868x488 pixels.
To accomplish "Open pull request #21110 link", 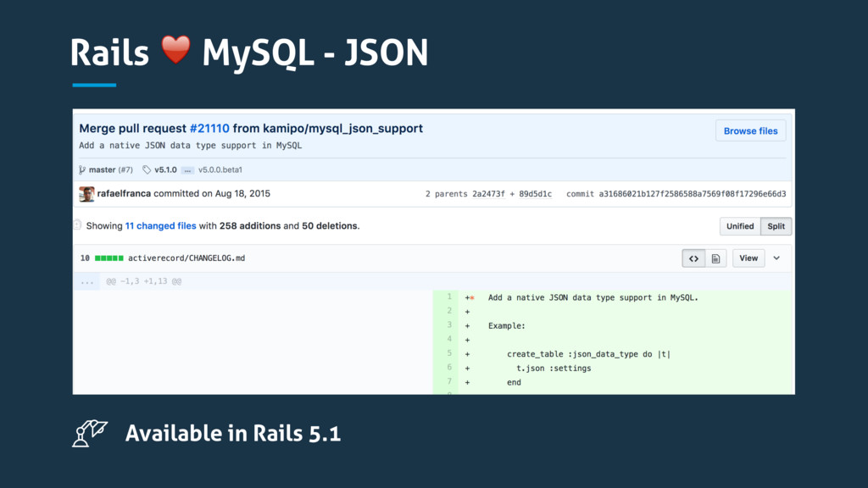I will 209,129.
